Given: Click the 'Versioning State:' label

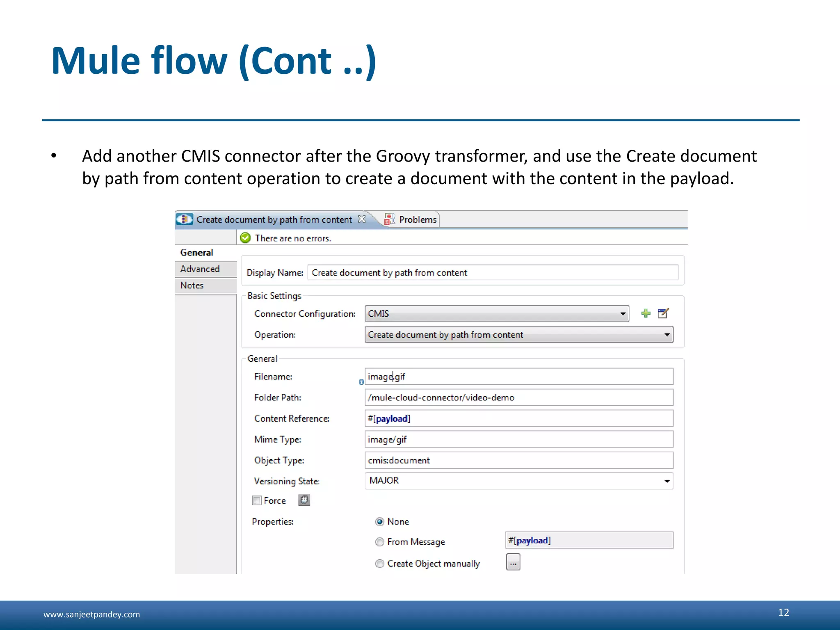Looking at the screenshot, I should click(x=287, y=481).
